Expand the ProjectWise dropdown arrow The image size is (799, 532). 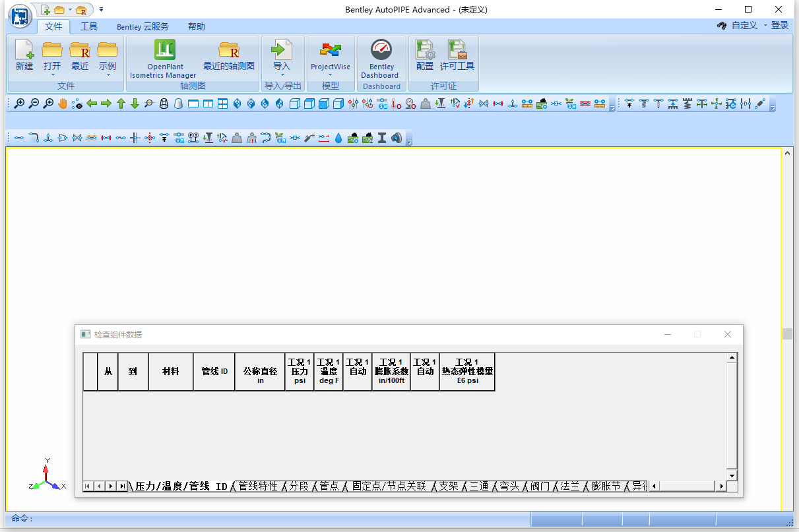coord(331,74)
